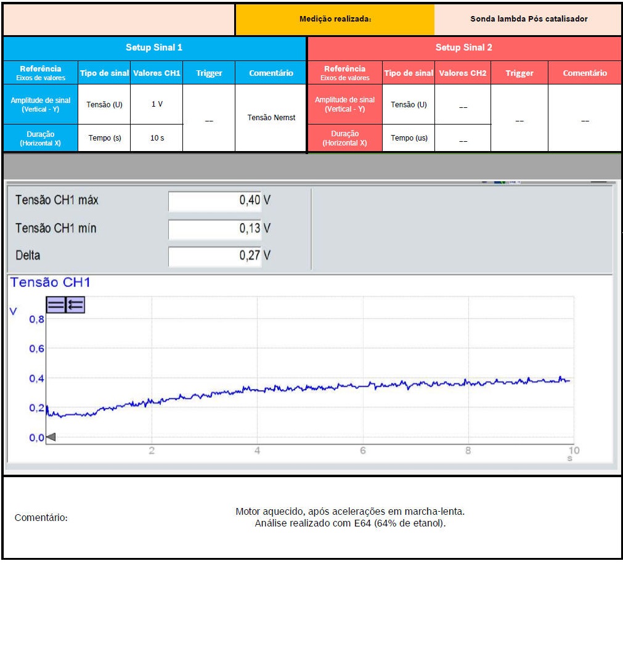
Task: Click the gray zero-level triangle marker
Action: point(51,437)
